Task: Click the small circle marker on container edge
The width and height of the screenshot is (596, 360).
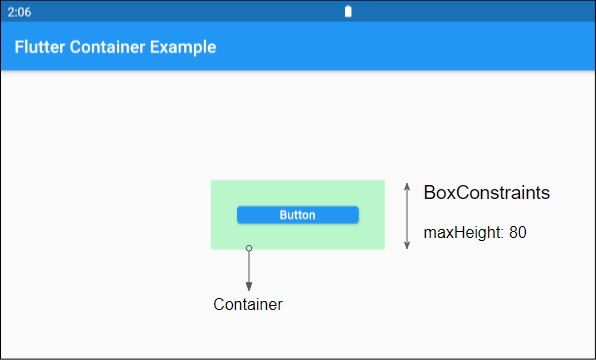Action: coord(249,248)
